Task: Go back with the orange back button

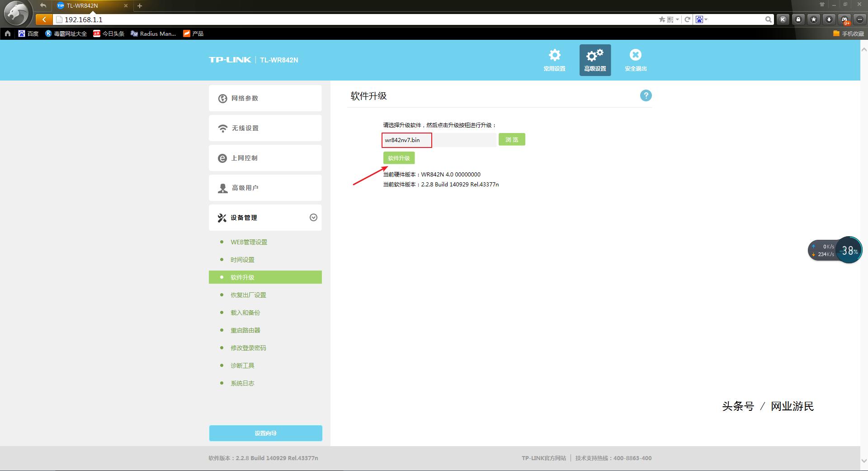Action: pyautogui.click(x=44, y=19)
